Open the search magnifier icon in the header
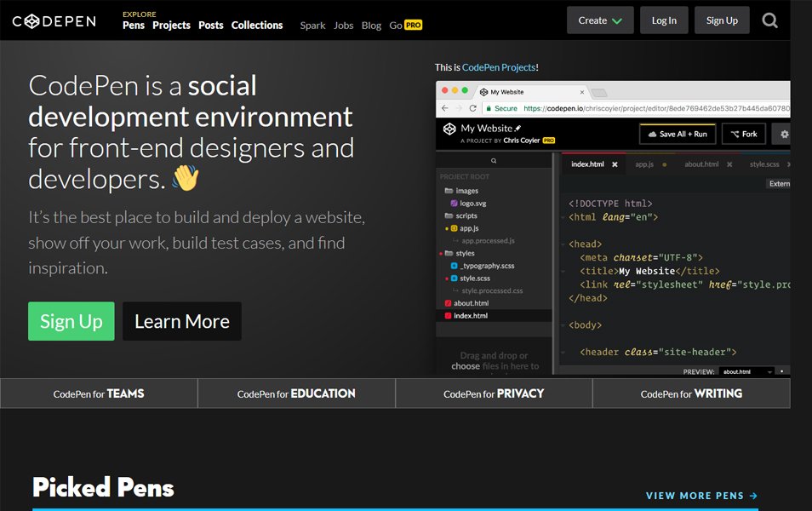 click(x=769, y=20)
